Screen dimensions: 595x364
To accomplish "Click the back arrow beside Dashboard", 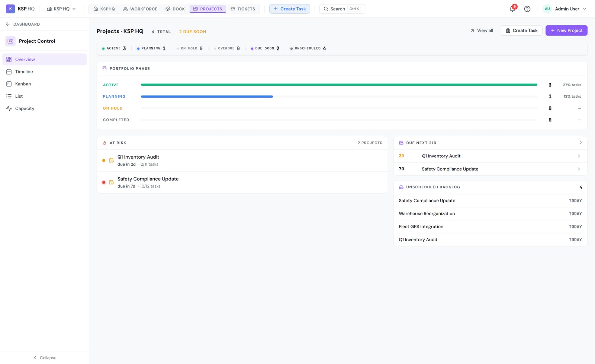I will (x=8, y=24).
